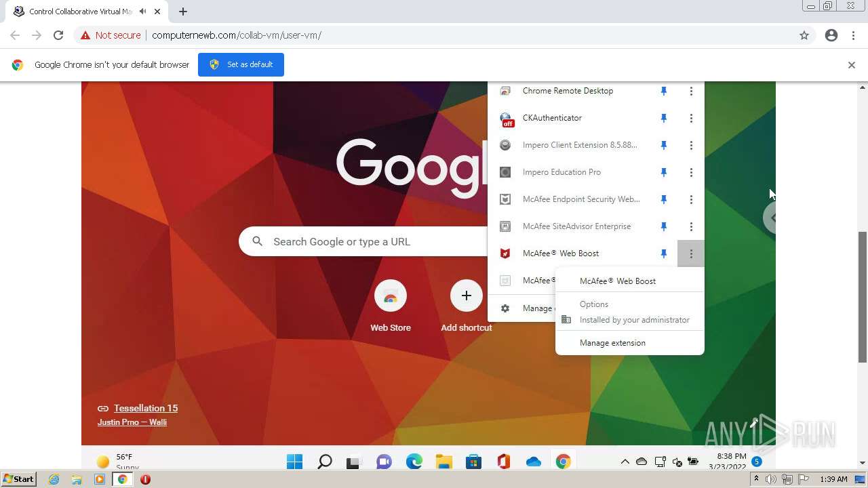Open Tessellation 15 wallpaper link
The width and height of the screenshot is (868, 488).
click(x=146, y=408)
